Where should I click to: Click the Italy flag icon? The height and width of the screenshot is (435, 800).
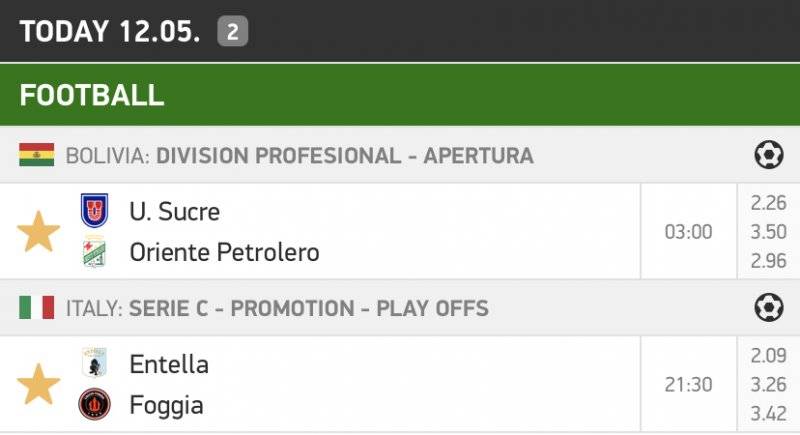tap(36, 308)
